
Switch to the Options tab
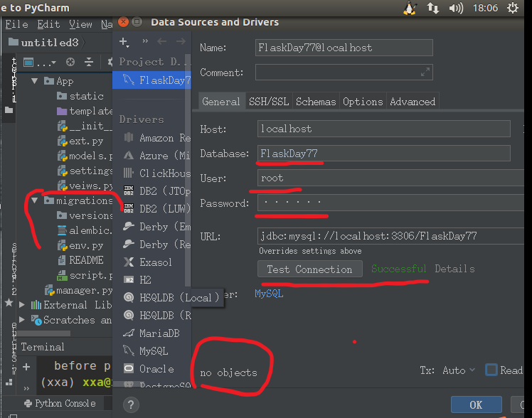(x=363, y=102)
